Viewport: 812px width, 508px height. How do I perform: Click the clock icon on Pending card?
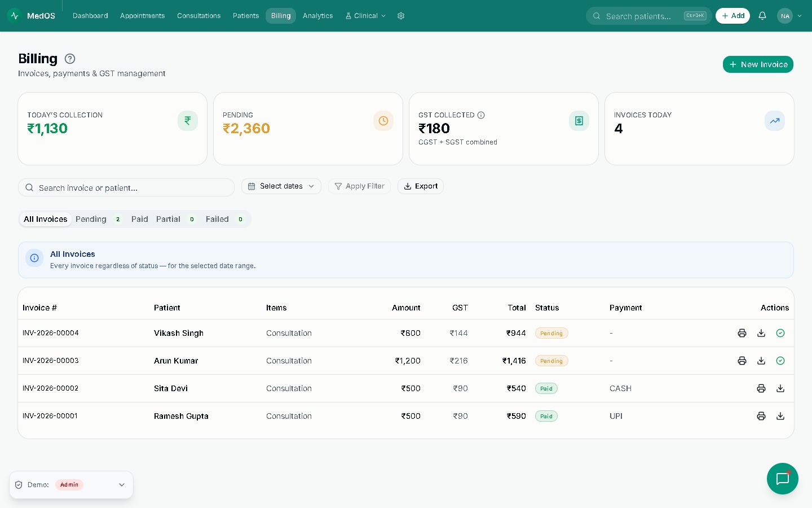coord(383,121)
